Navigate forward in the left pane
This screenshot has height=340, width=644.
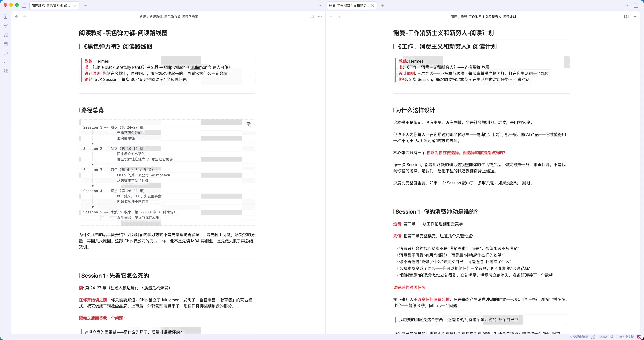pos(25,17)
